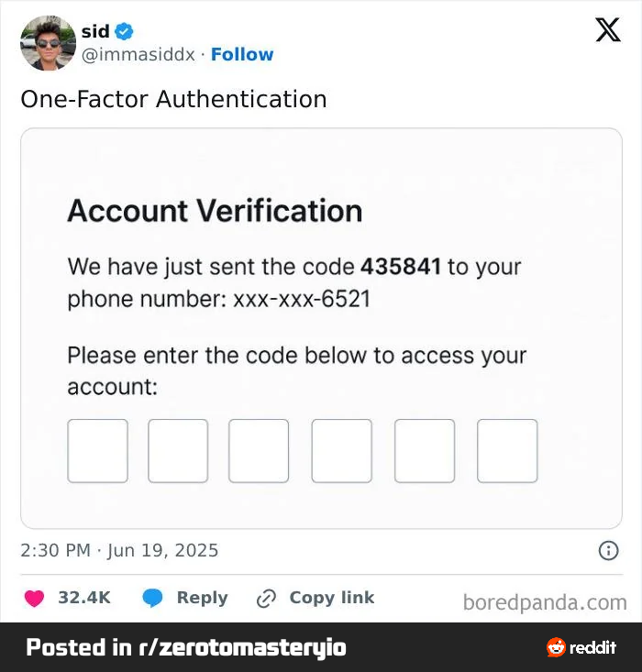Viewport: 642px width, 672px height.
Task: Open the @immasiddx handle link
Action: coord(138,54)
